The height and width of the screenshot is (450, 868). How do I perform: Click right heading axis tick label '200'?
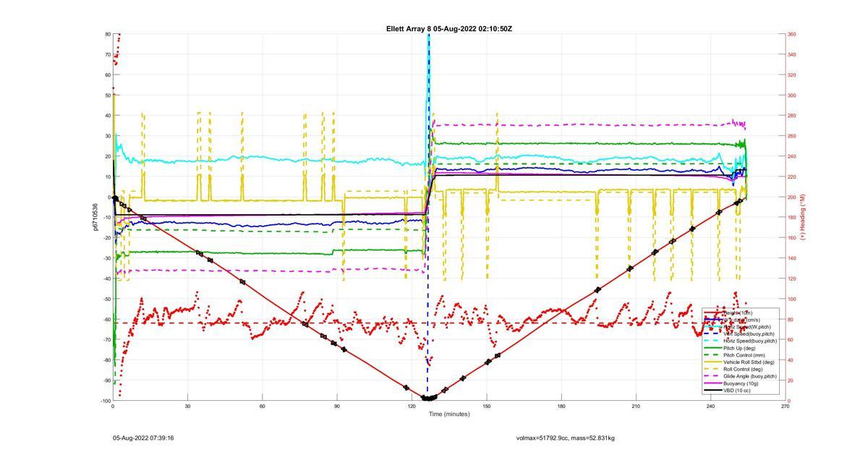coord(792,197)
